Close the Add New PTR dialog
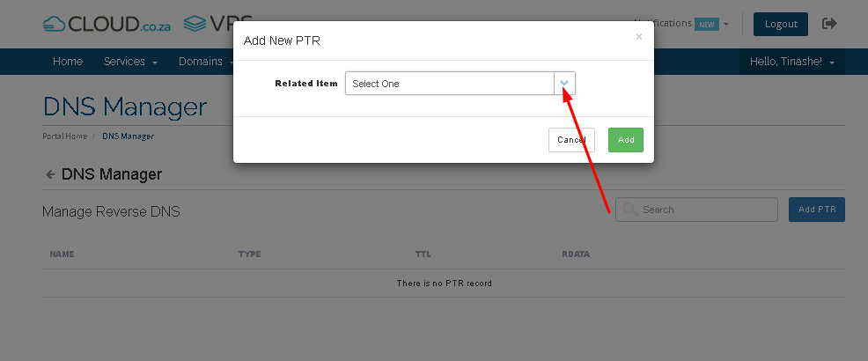The height and width of the screenshot is (361, 868). point(639,37)
